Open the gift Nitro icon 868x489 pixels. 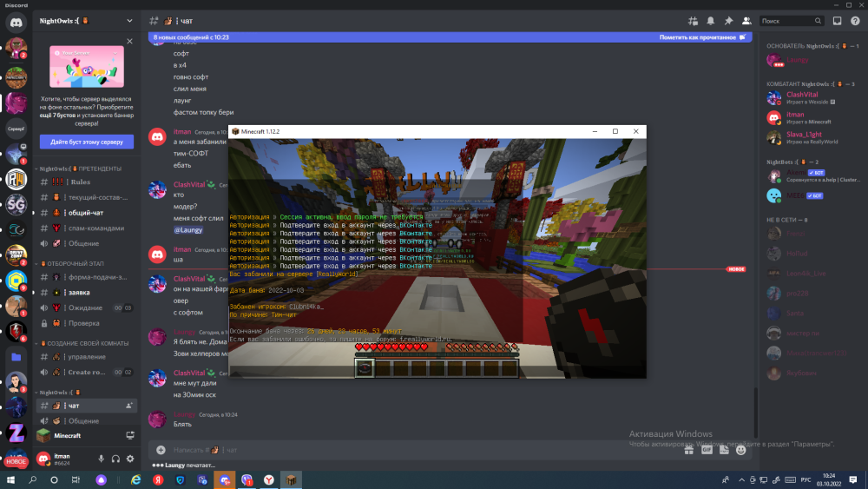pos(688,450)
